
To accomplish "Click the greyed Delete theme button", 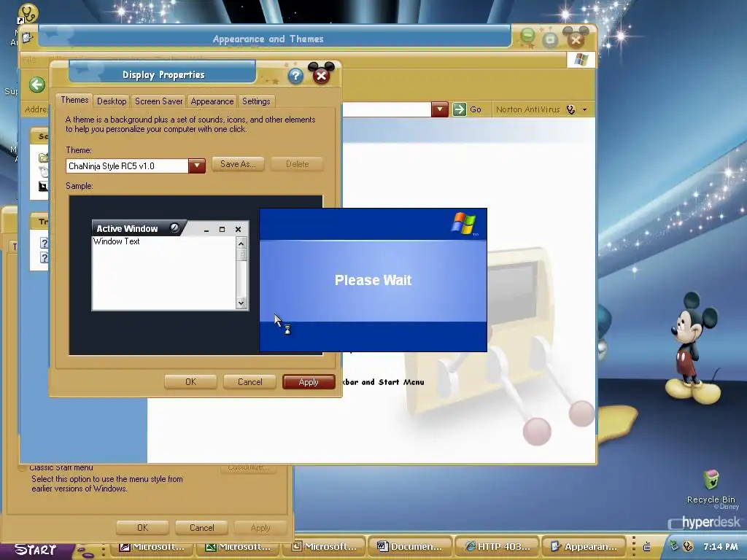I will point(298,164).
